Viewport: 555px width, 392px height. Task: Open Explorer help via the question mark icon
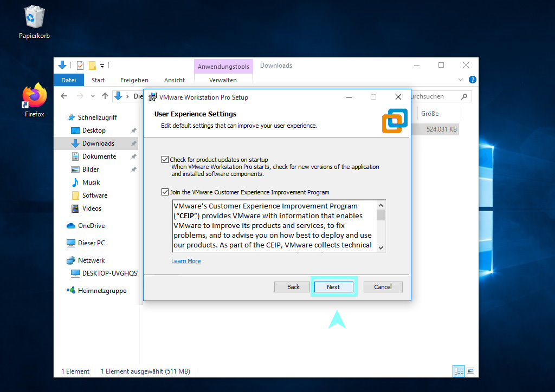click(x=472, y=80)
